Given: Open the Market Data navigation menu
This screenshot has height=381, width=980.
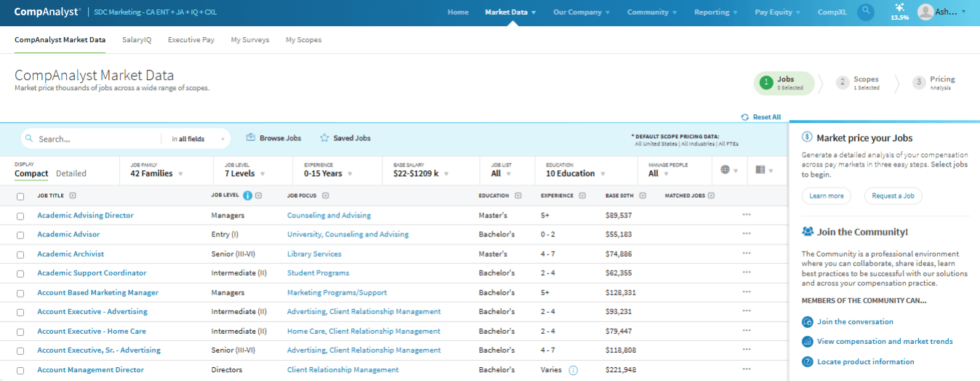Looking at the screenshot, I should pyautogui.click(x=510, y=12).
